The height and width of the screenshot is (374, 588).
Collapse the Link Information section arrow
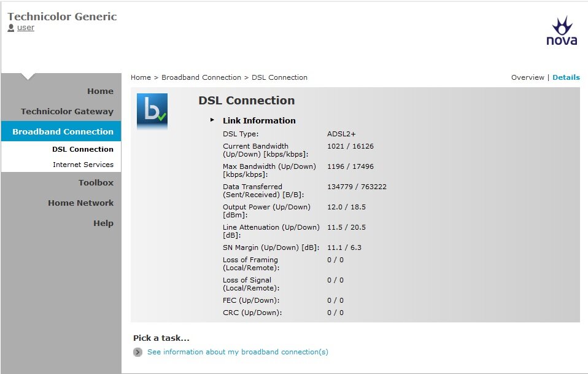pos(212,120)
